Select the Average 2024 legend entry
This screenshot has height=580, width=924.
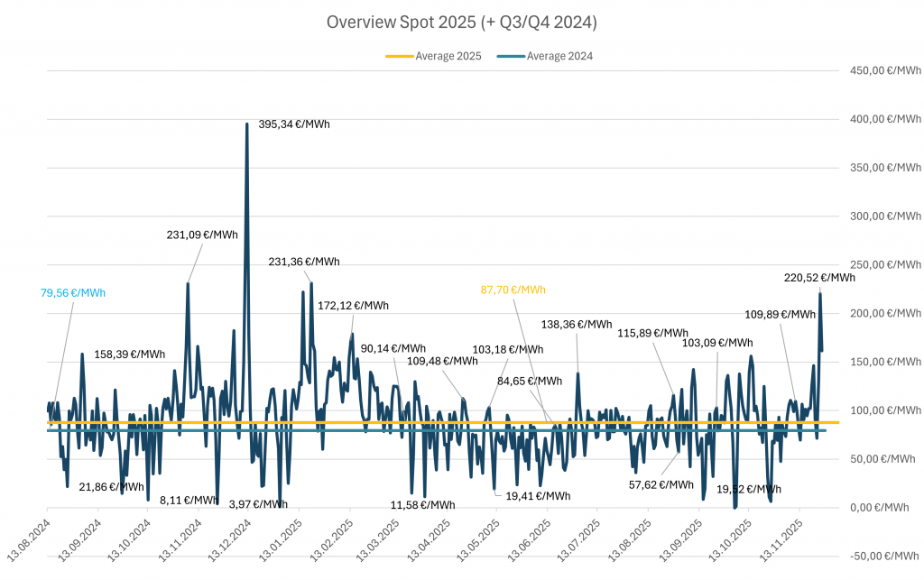[x=559, y=56]
